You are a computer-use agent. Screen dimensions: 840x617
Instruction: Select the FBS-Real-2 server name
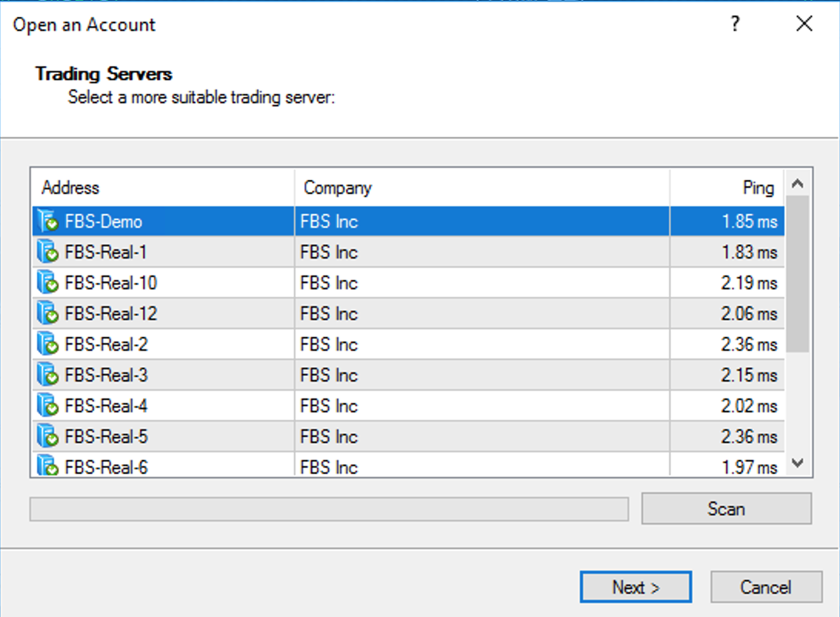coord(106,345)
